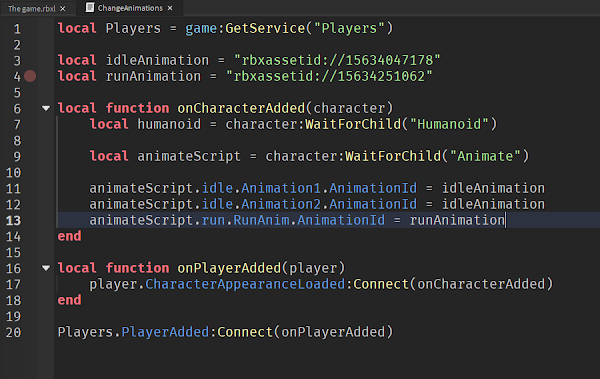Click Connect(onPlayerAdded) on line 20
600x379 pixels.
[x=305, y=332]
